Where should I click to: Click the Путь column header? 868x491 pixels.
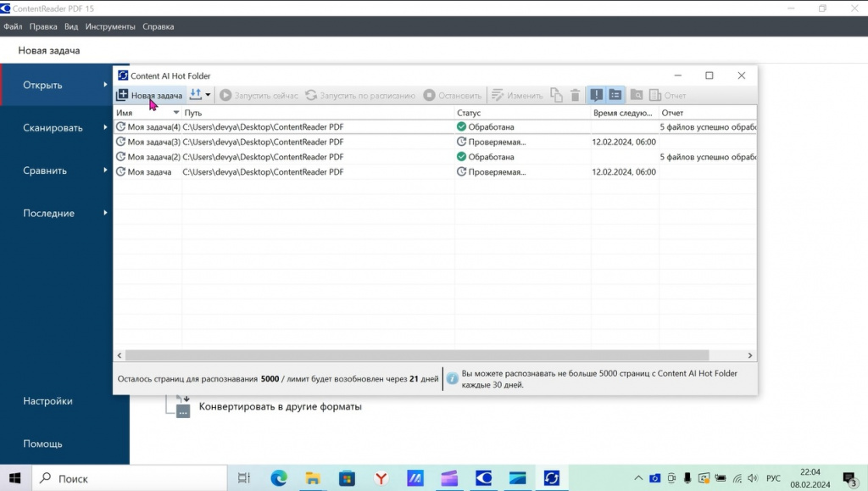point(319,113)
